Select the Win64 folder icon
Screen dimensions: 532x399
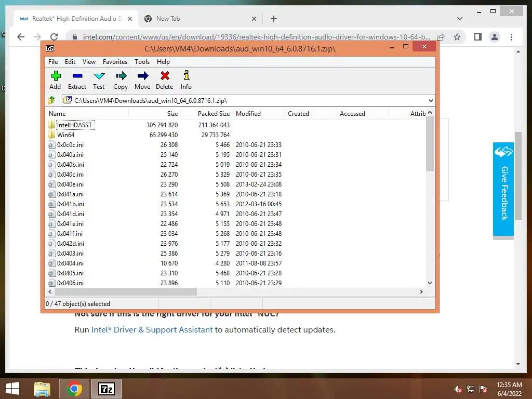click(51, 135)
